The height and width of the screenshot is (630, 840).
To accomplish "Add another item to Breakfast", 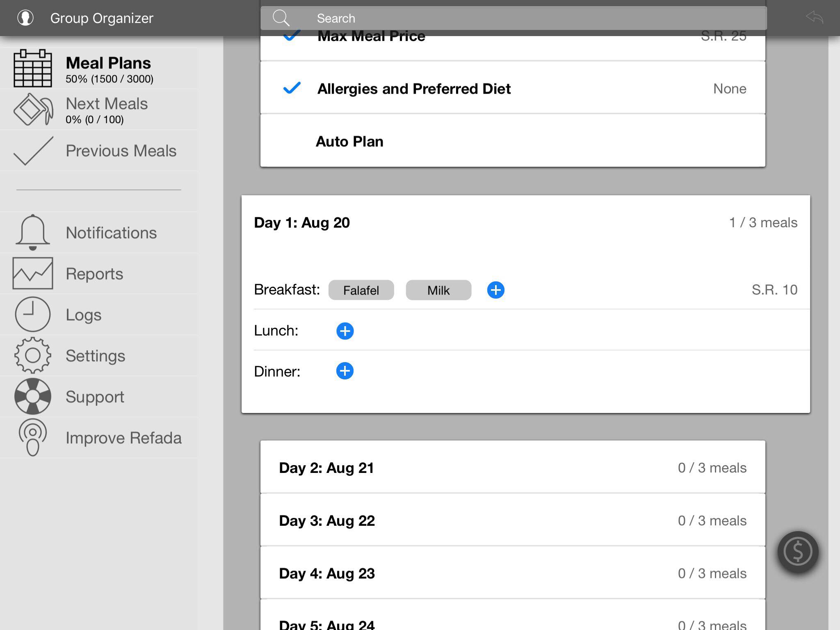I will pos(495,290).
